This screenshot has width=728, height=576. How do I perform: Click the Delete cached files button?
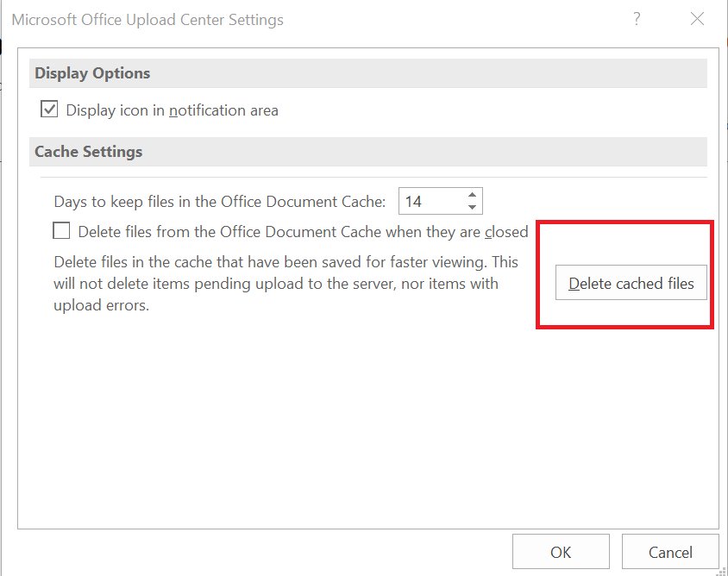pyautogui.click(x=631, y=283)
